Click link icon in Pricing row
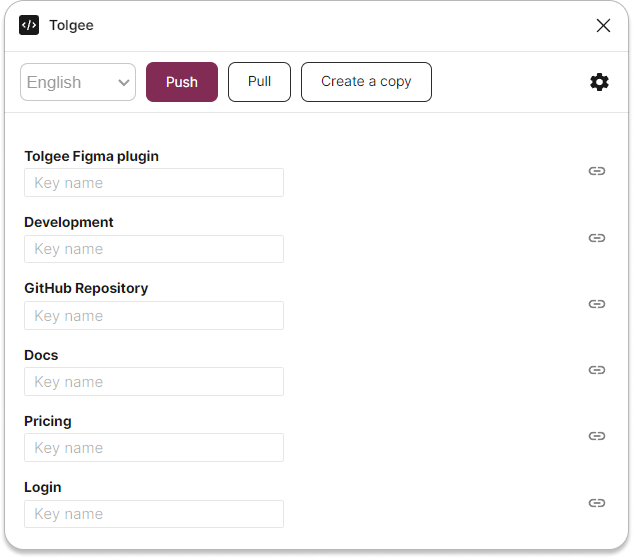 pos(597,436)
